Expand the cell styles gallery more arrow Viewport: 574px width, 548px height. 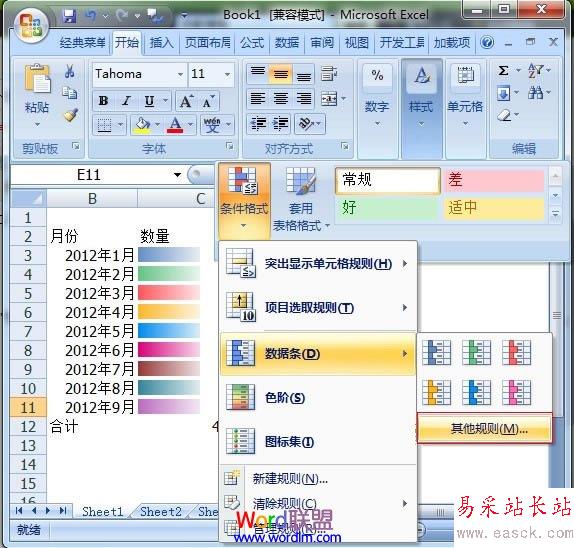click(555, 213)
